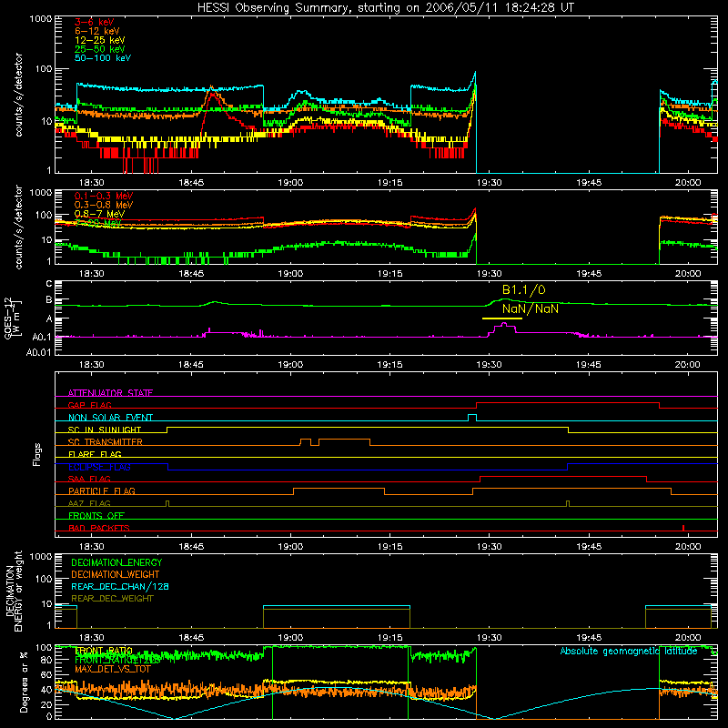
Task: Click the MAX_DET_VS_TOT legend entry
Action: point(113,669)
